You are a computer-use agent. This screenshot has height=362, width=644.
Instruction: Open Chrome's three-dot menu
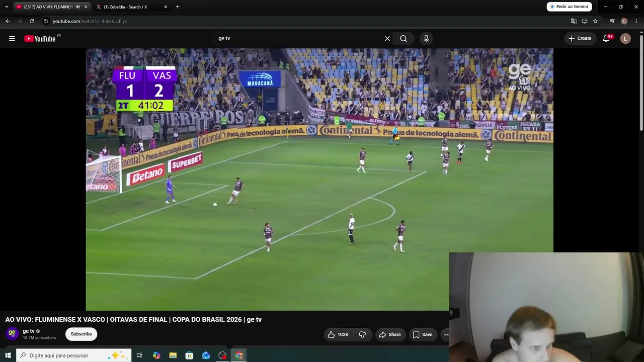pyautogui.click(x=636, y=21)
